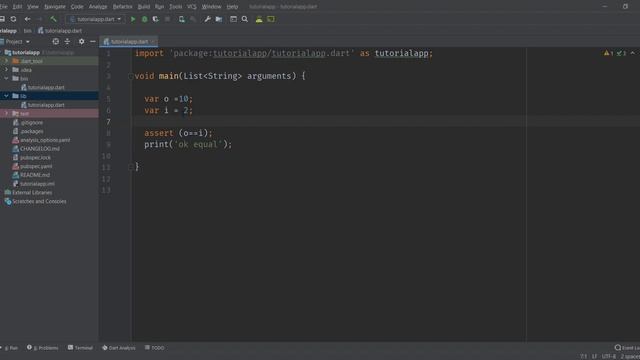Click the bin breadcrumb in navigation bar
Image resolution: width=640 pixels, height=360 pixels.
pyautogui.click(x=27, y=31)
